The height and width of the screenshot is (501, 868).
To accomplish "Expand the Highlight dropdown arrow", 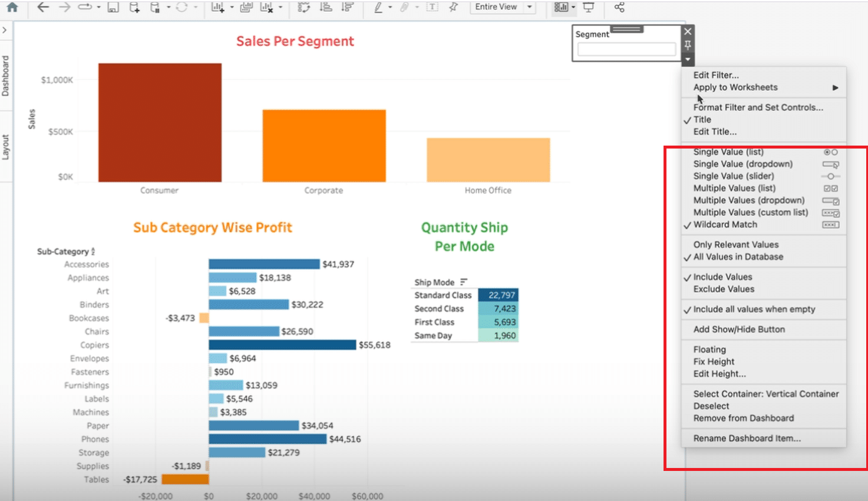I will click(390, 8).
